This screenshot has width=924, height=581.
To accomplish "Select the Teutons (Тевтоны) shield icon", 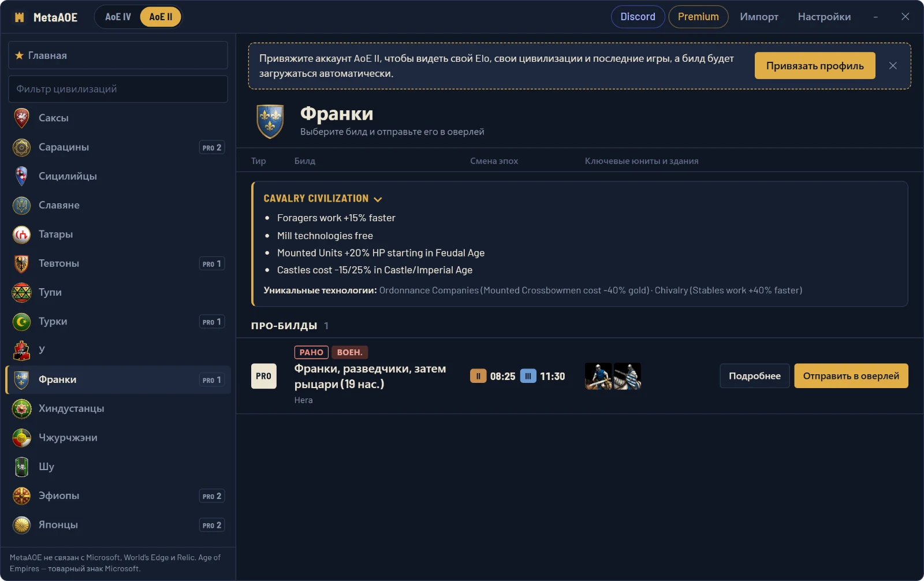I will point(22,263).
